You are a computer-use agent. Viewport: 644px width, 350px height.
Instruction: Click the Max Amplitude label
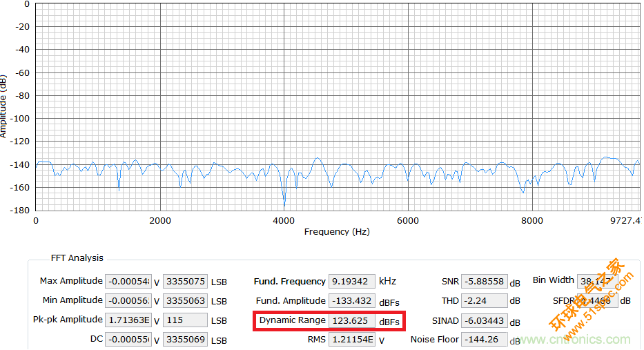tap(71, 280)
